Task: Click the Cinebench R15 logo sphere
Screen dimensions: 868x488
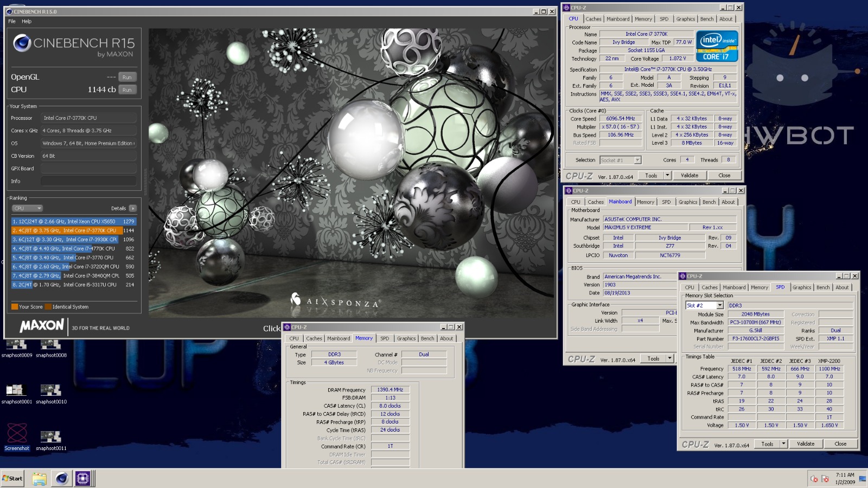Action: click(22, 43)
